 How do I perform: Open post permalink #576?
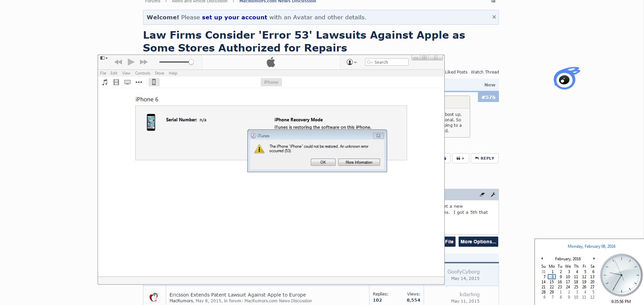tap(488, 97)
